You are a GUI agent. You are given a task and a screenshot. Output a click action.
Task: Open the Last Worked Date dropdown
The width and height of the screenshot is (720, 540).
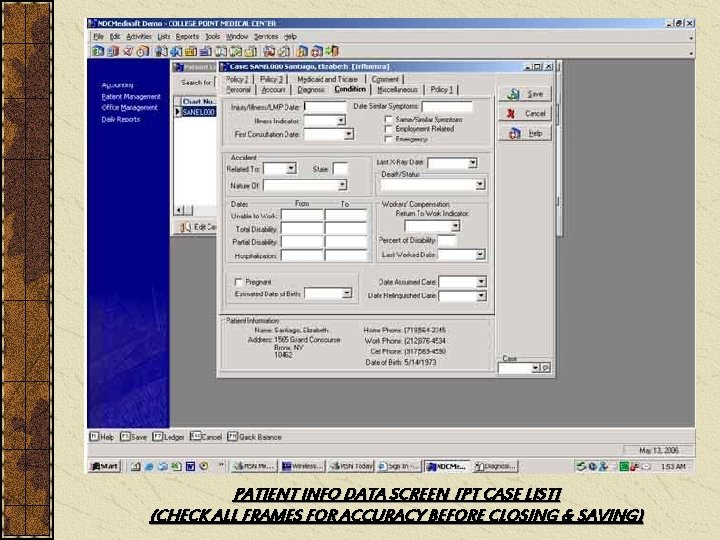(480, 254)
